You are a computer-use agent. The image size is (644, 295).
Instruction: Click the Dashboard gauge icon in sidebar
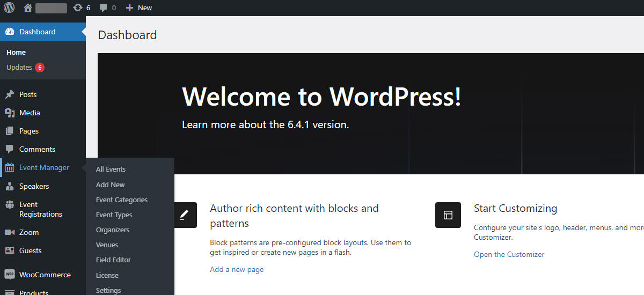point(10,32)
